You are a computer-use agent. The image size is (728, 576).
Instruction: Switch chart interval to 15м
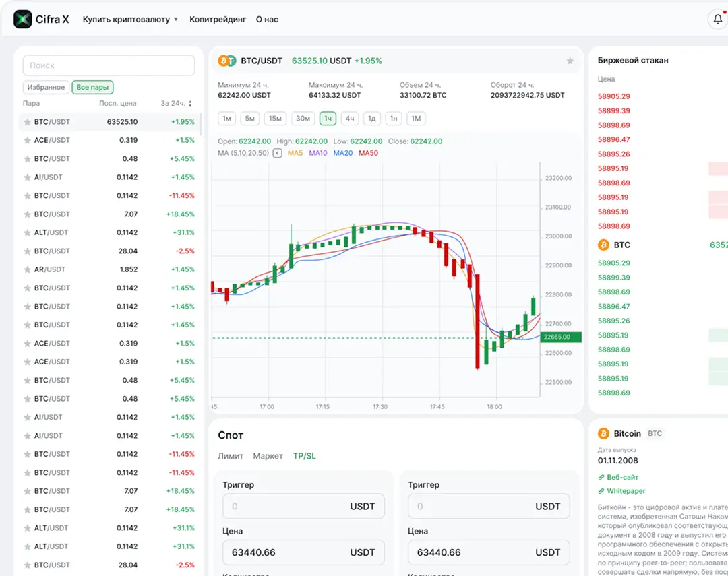point(275,119)
